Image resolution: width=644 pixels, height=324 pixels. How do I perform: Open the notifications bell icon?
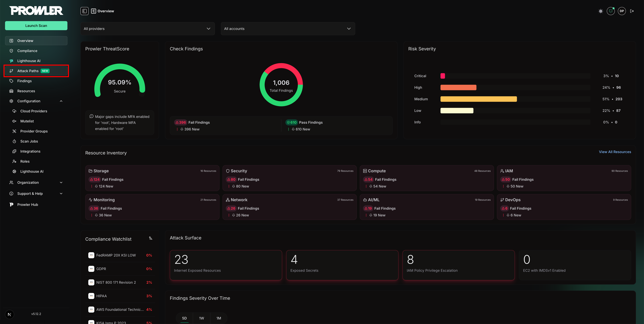(611, 11)
